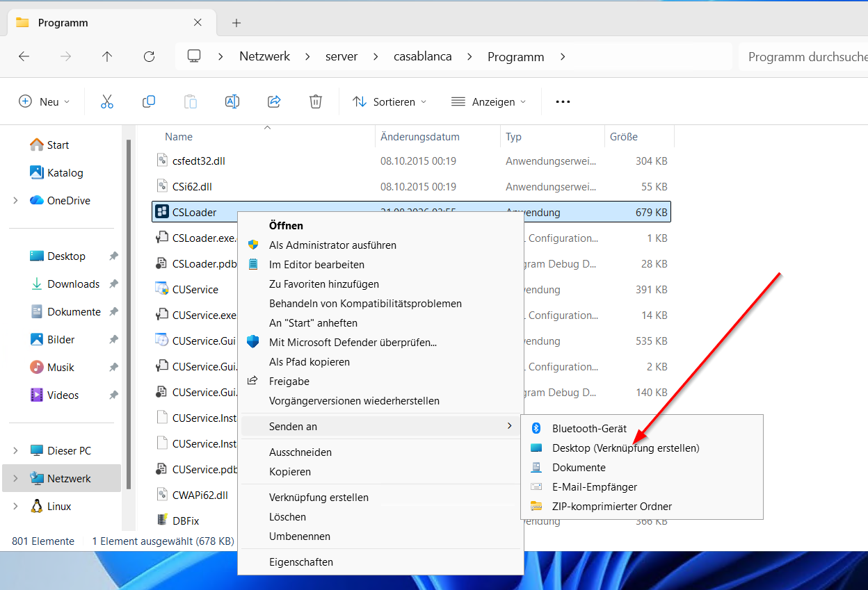Refresh the current folder view
The image size is (868, 590).
[148, 57]
